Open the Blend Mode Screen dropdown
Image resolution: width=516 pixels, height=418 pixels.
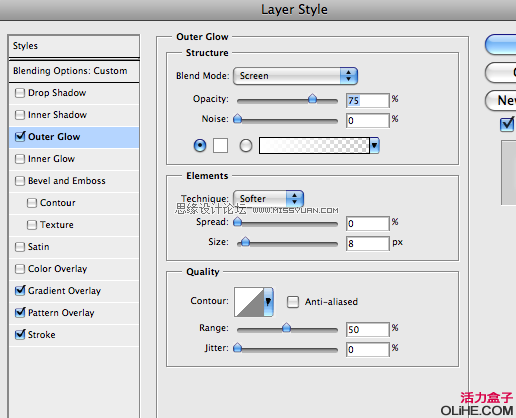295,76
